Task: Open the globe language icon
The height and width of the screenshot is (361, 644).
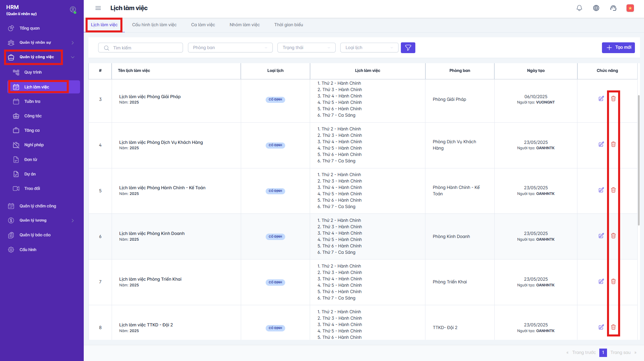Action: click(x=596, y=8)
